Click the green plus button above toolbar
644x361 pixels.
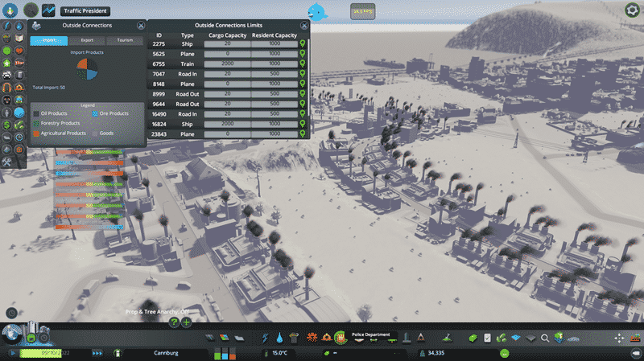tap(186, 322)
